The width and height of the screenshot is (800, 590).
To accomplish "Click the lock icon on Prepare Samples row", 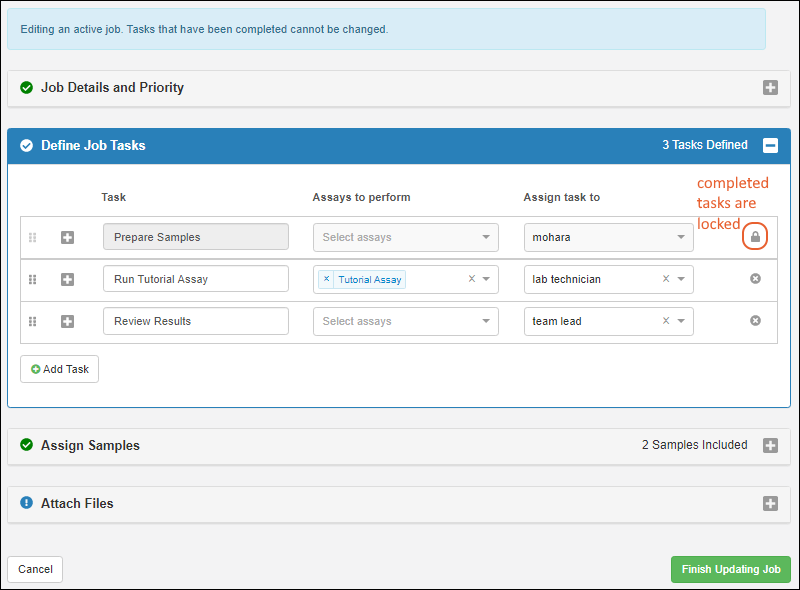I will [x=755, y=237].
